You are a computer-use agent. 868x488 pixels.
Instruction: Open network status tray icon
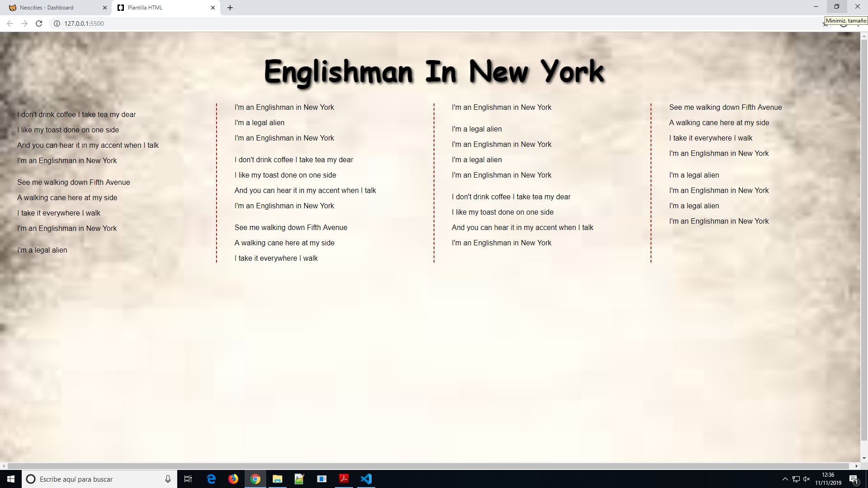point(796,479)
